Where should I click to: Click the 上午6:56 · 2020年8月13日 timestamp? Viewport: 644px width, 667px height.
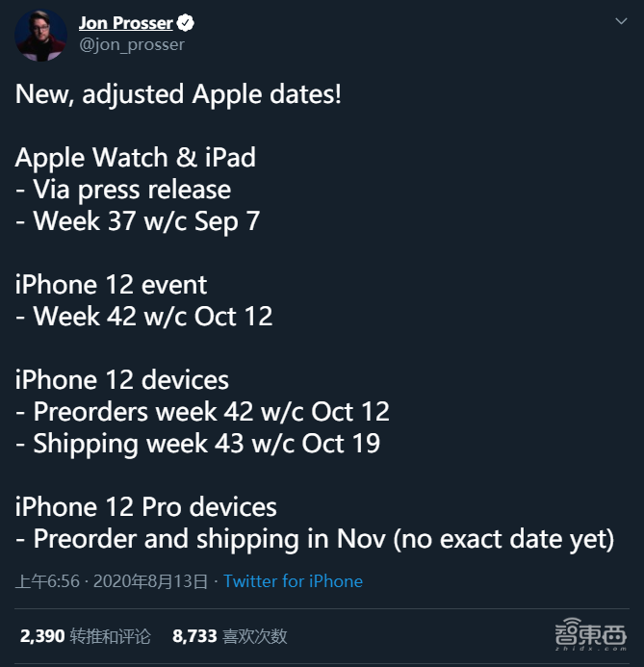click(x=112, y=581)
